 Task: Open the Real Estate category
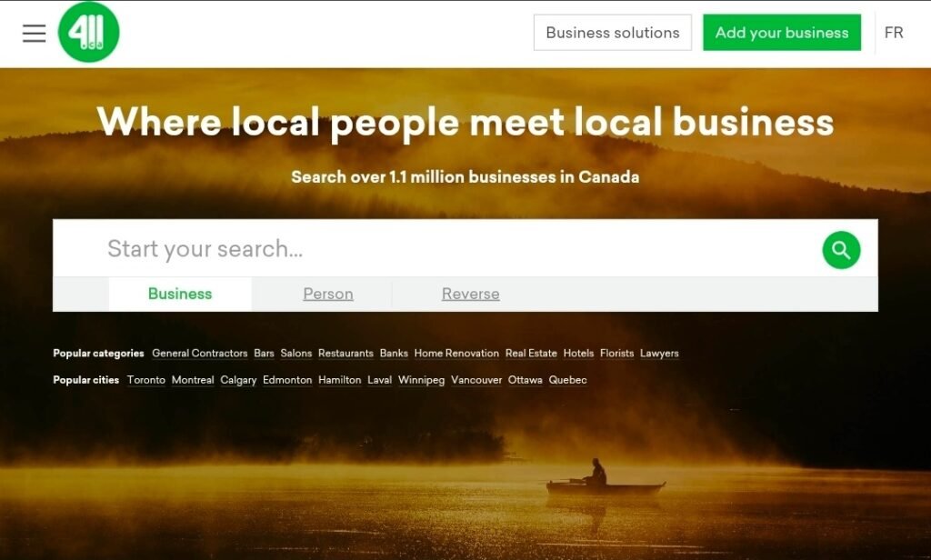pos(531,354)
